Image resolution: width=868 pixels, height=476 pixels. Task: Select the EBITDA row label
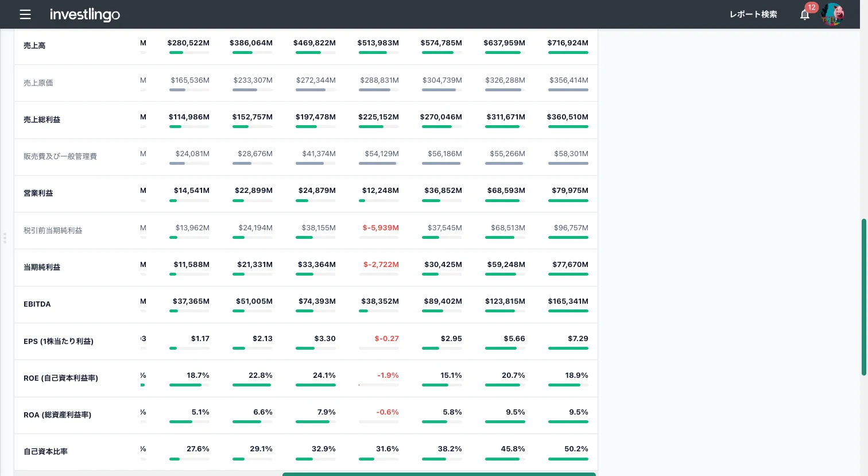click(37, 304)
